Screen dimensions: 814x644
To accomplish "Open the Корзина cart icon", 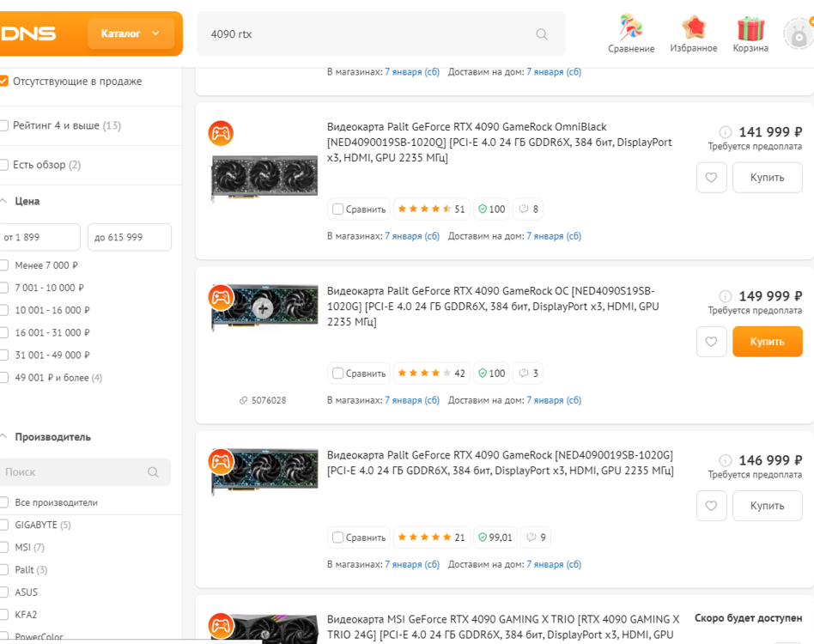I will 750,34.
